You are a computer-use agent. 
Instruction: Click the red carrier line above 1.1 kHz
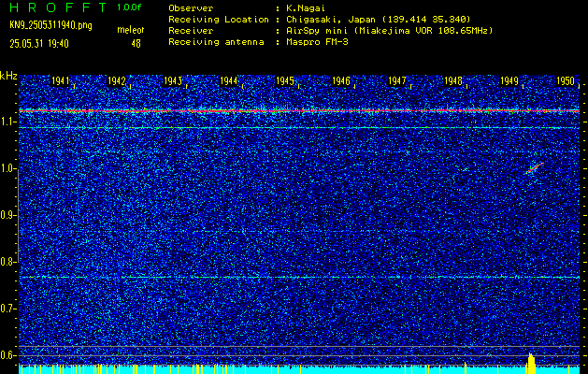click(299, 111)
